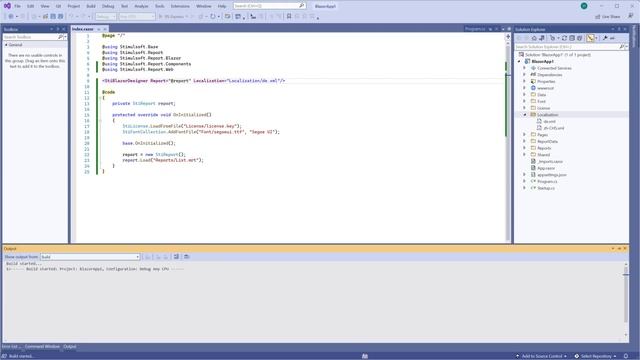The image size is (640, 360).
Task: Click the Hot Reload refresh icon
Action: coord(213,16)
